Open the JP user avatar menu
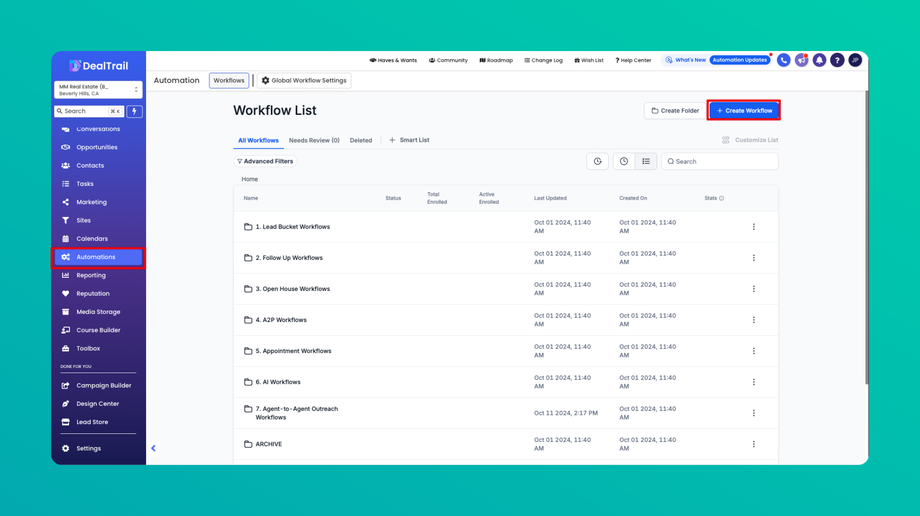The image size is (920, 516). (x=855, y=60)
